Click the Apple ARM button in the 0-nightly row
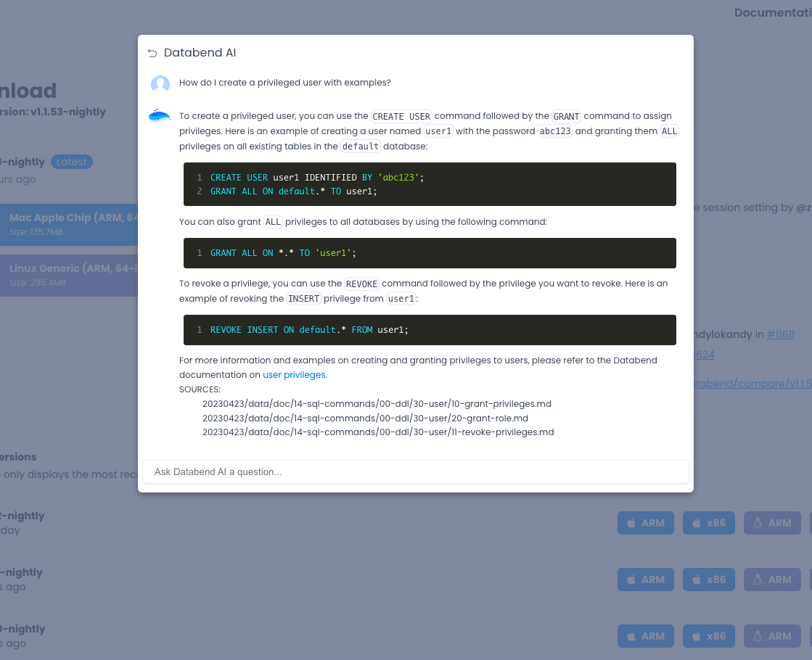812x660 pixels. coord(645,636)
